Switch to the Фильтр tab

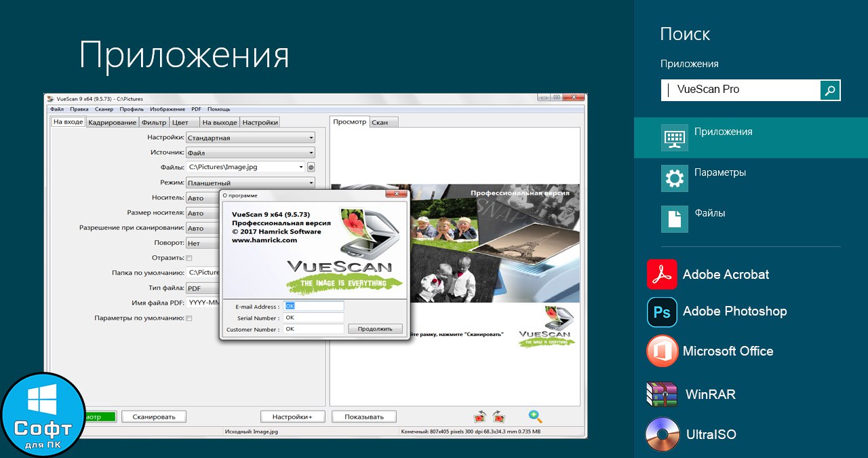[154, 122]
